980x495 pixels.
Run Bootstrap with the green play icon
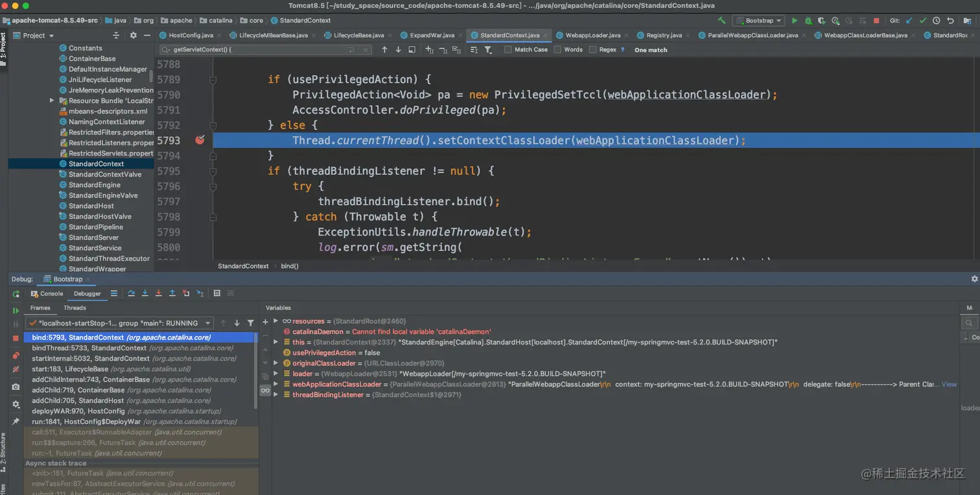coord(795,21)
